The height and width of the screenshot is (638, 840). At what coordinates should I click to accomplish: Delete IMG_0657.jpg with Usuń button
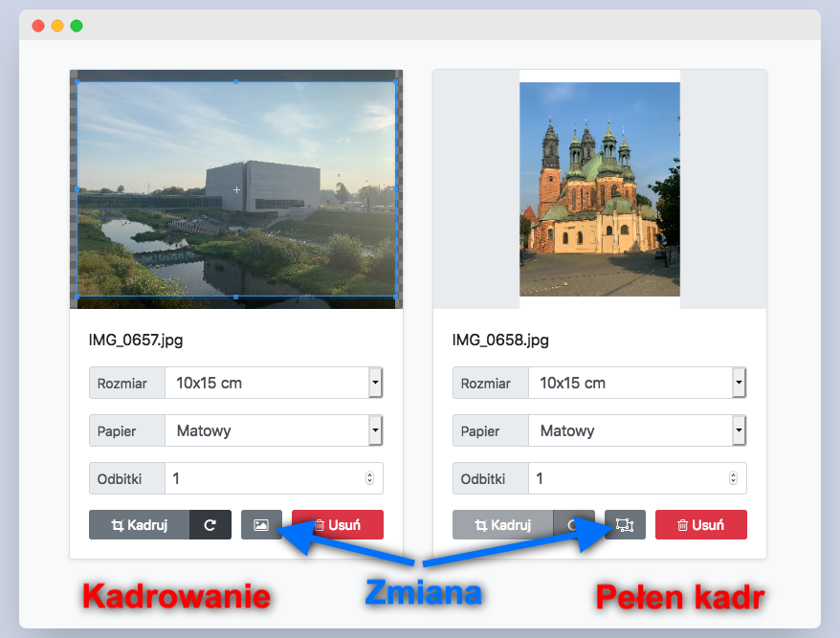(x=337, y=524)
